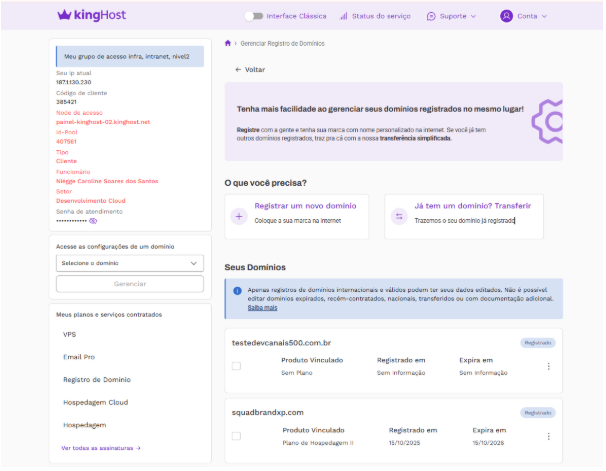Click the Voltar text link

(x=255, y=70)
